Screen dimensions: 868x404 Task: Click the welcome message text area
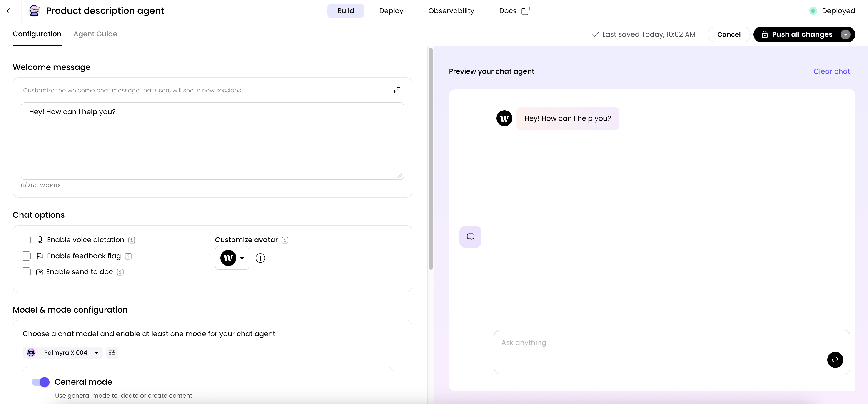(212, 141)
